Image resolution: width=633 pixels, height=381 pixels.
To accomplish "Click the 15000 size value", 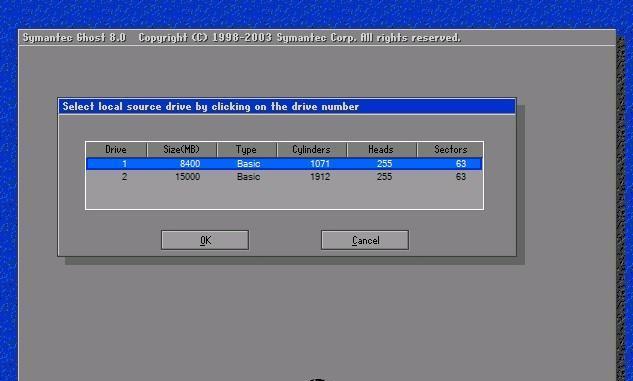I will coord(187,177).
